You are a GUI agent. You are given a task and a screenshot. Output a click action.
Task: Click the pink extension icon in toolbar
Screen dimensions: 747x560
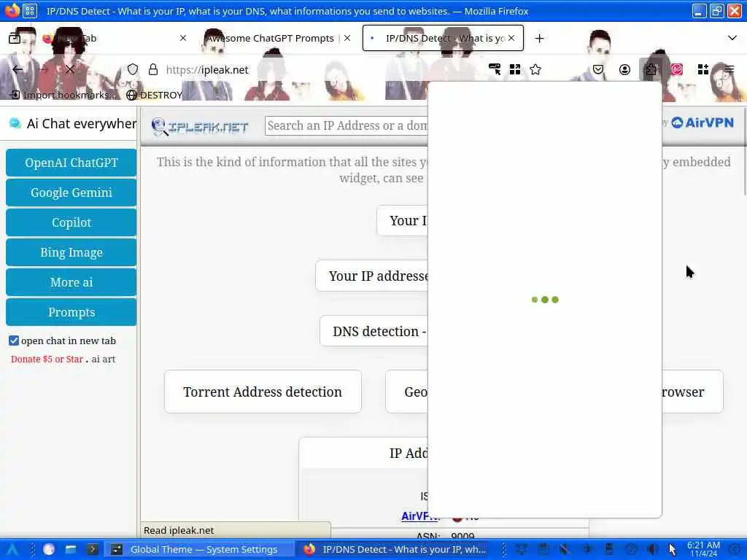click(x=677, y=69)
